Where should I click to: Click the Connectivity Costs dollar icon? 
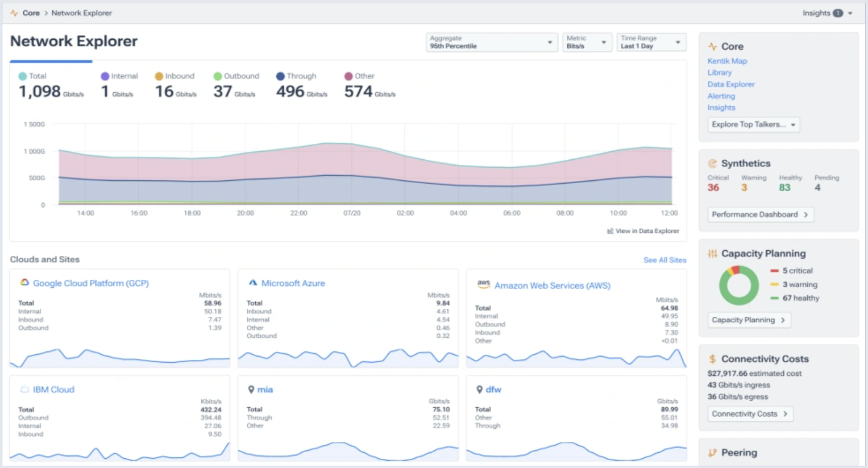712,359
